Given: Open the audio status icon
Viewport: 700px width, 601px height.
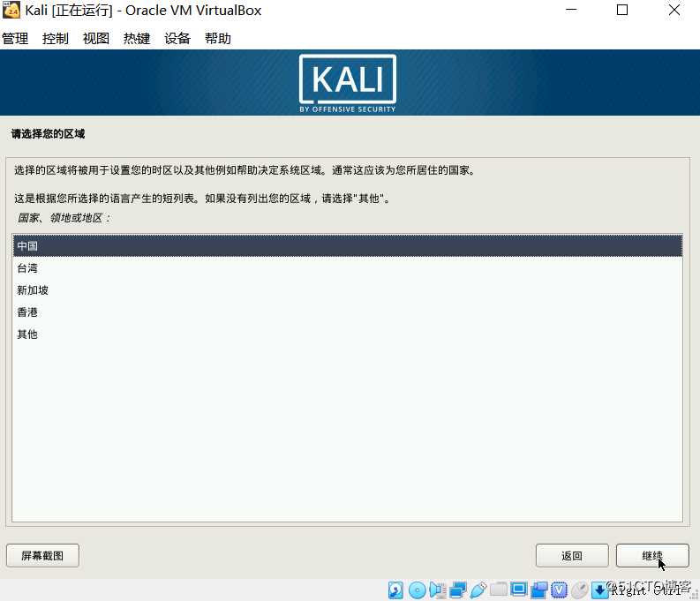Looking at the screenshot, I should coord(438,590).
